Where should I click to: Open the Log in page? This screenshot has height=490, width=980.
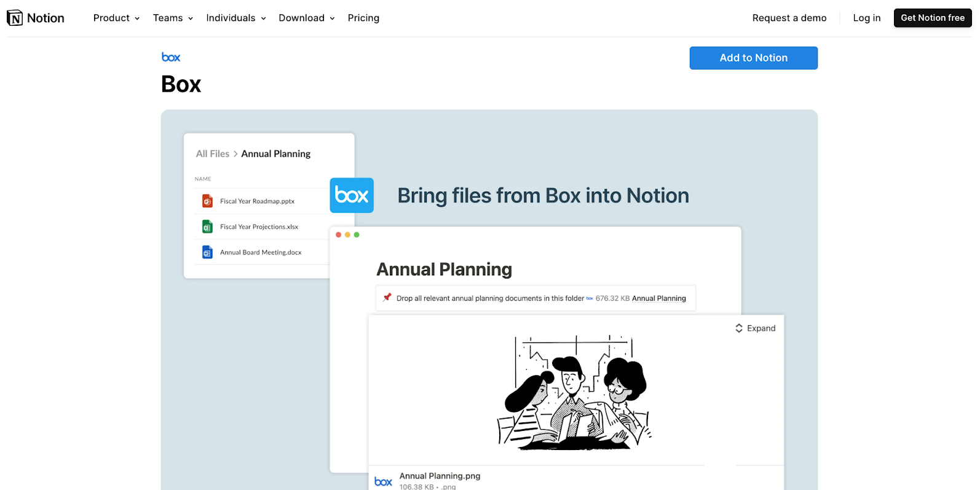[x=866, y=18]
